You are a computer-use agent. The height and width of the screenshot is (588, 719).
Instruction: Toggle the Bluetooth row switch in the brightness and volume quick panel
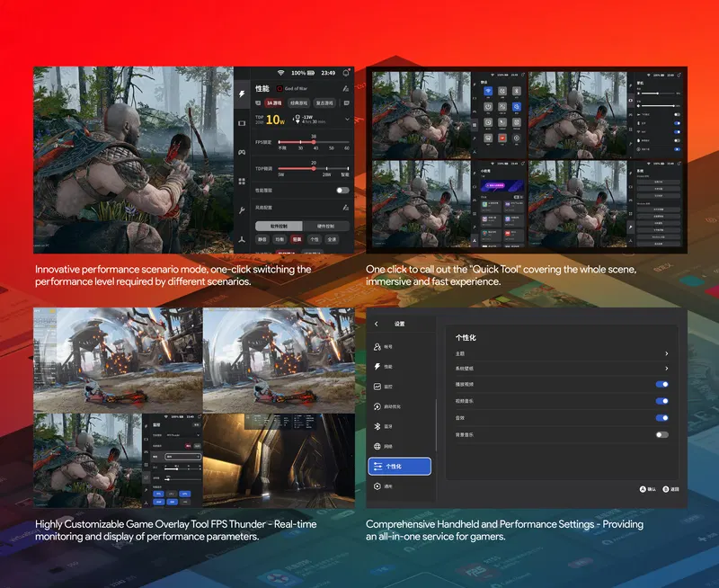pyautogui.click(x=677, y=123)
